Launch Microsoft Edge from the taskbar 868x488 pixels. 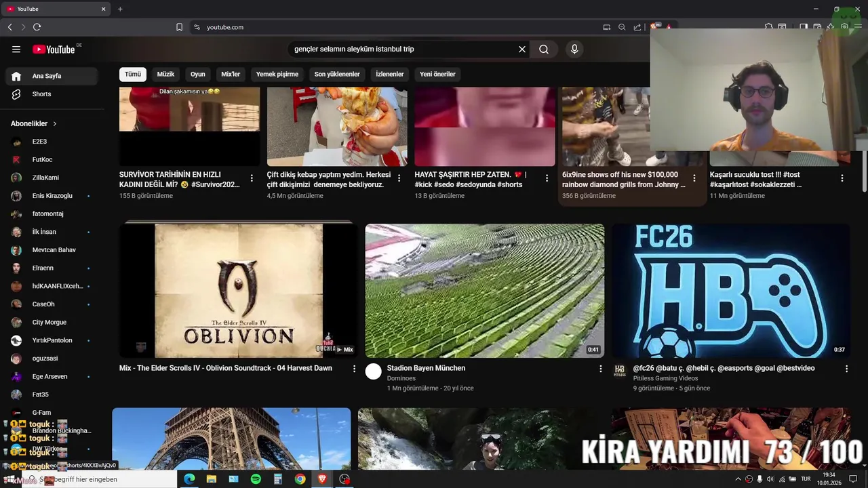189,479
